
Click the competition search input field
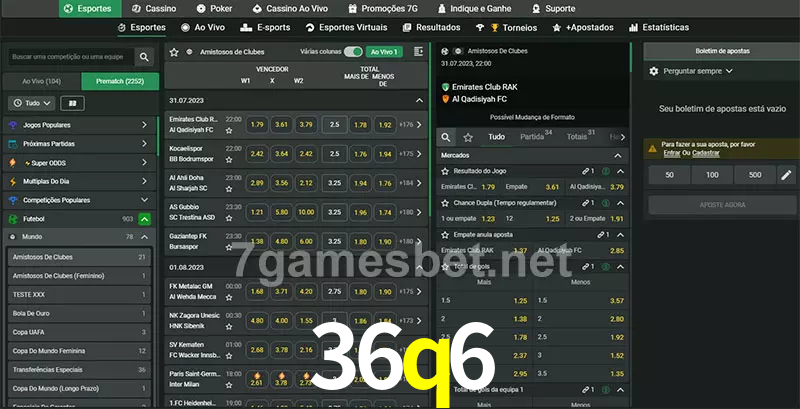[x=69, y=57]
